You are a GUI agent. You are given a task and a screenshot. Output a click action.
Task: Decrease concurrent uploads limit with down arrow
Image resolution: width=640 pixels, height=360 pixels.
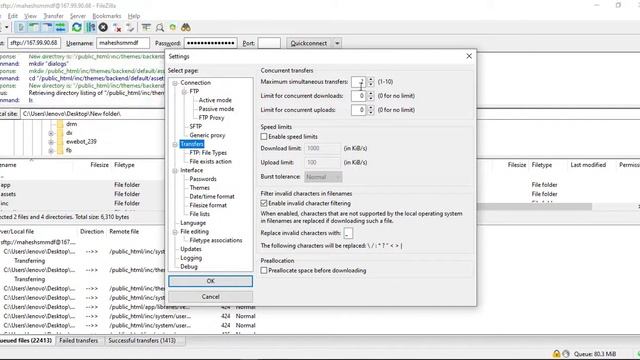coord(371,112)
